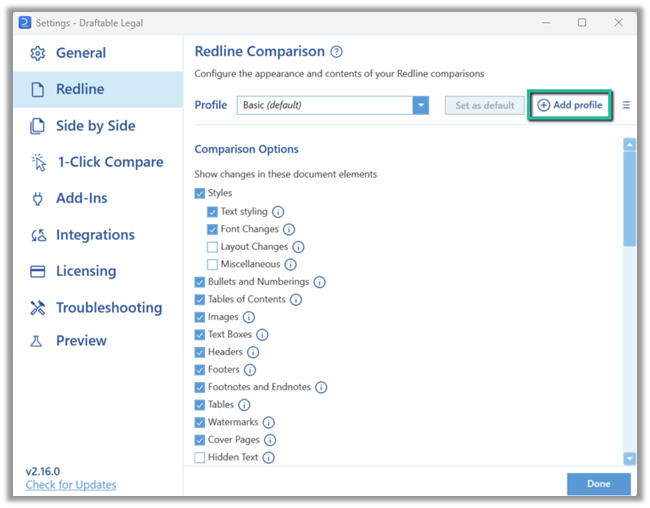Click the Redline document icon in sidebar
650x508 pixels.
38,89
